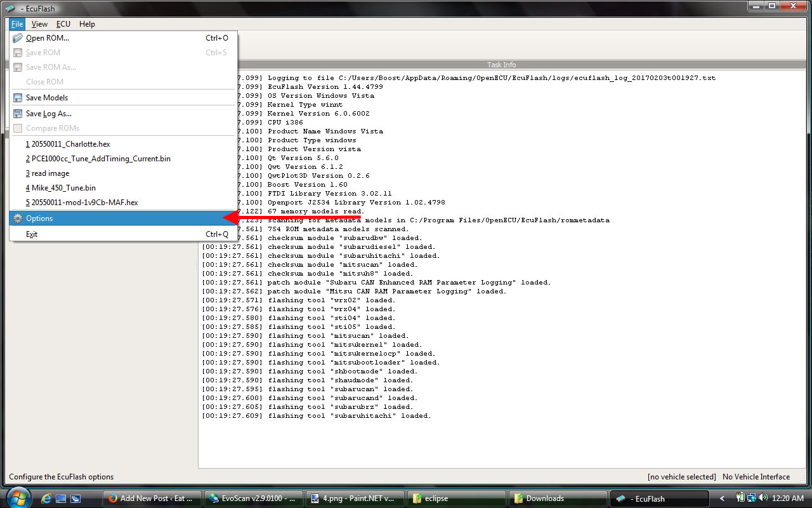Open recent file PCE1000cc_Tune_AddTiming_Current.bin
The height and width of the screenshot is (508, 812).
[124, 159]
